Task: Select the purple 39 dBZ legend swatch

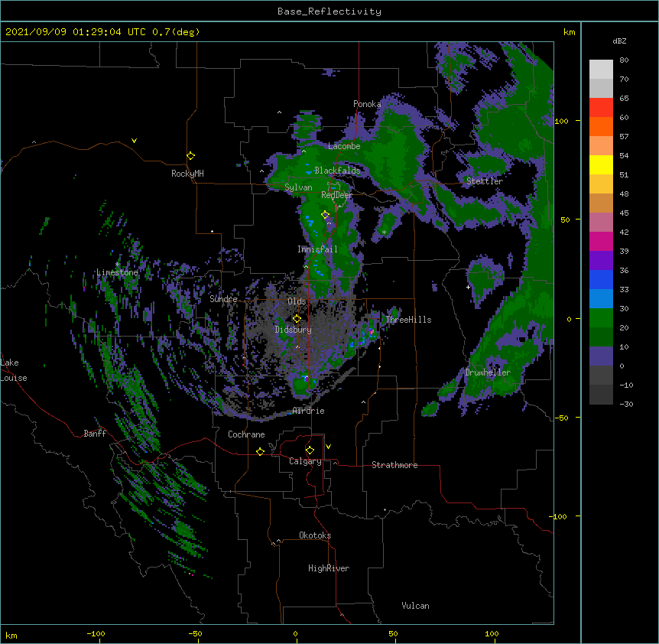Action: (601, 260)
